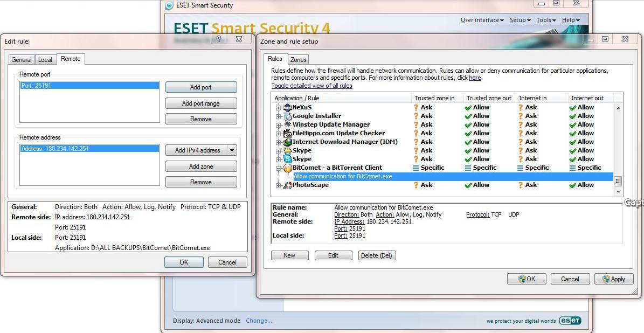
Task: Click the rules list scrollbar up arrow
Action: click(x=618, y=108)
